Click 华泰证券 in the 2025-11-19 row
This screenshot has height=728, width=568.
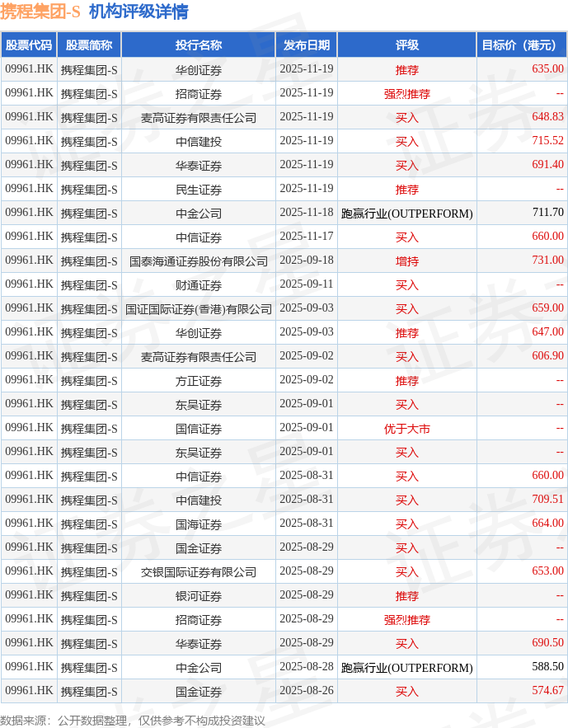coord(199,166)
